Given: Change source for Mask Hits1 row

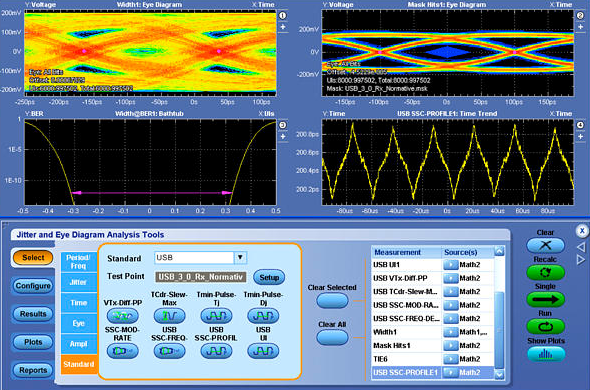Looking at the screenshot, I should [450, 346].
